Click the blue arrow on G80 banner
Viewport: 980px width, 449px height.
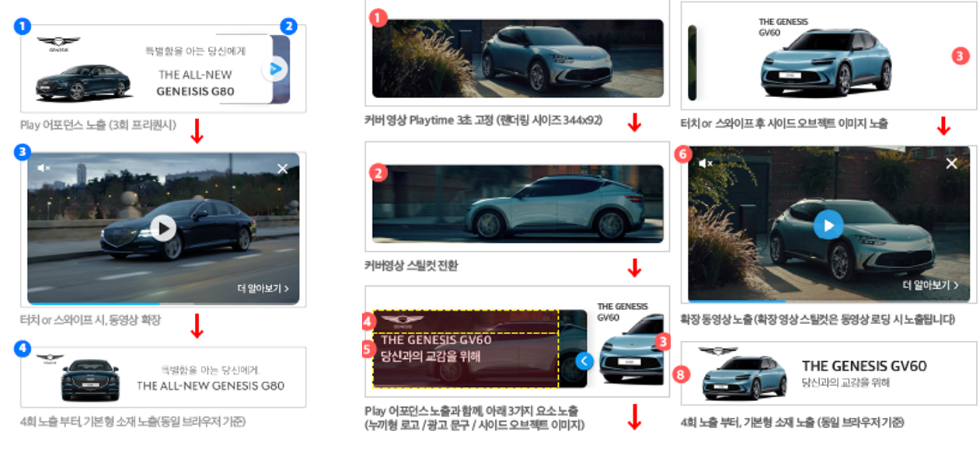[x=274, y=69]
